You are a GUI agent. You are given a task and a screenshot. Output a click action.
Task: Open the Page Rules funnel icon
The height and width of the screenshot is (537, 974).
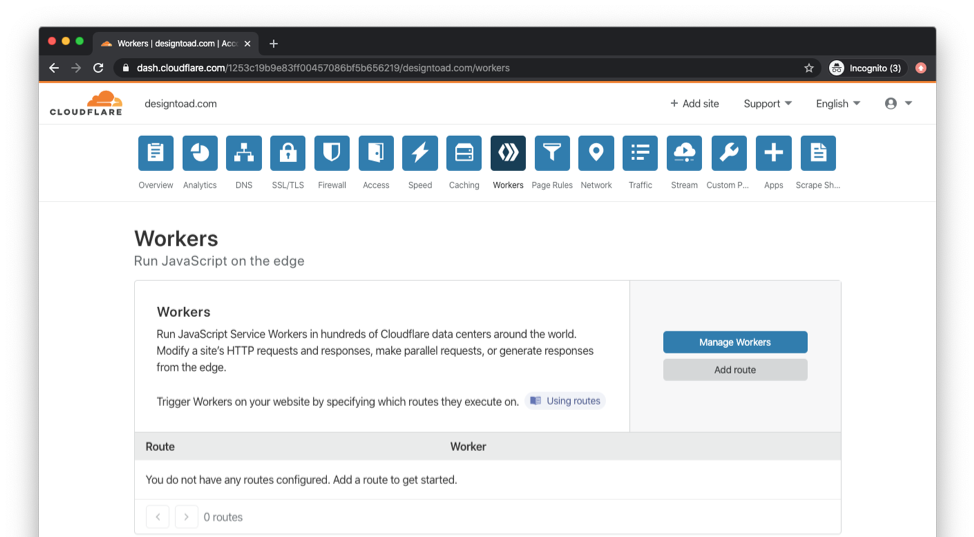pos(552,153)
